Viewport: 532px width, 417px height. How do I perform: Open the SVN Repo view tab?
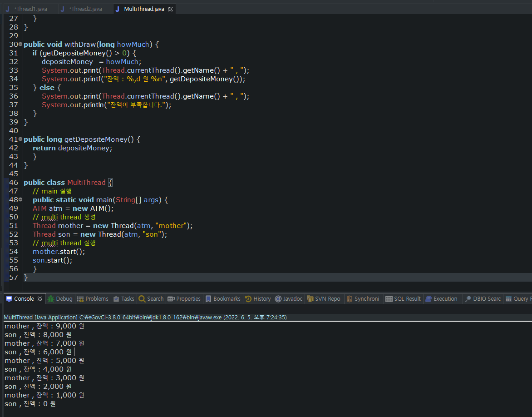pos(324,299)
